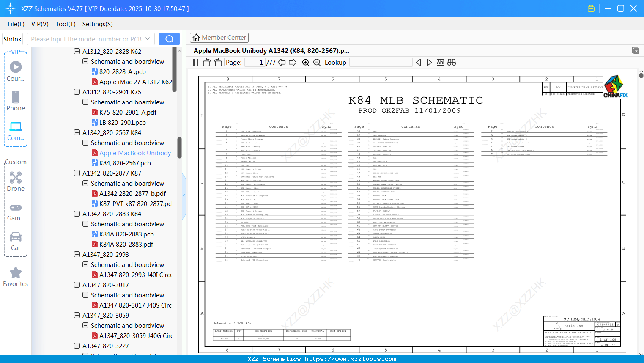
Task: Rotate the page counterclockwise
Action: (207, 62)
